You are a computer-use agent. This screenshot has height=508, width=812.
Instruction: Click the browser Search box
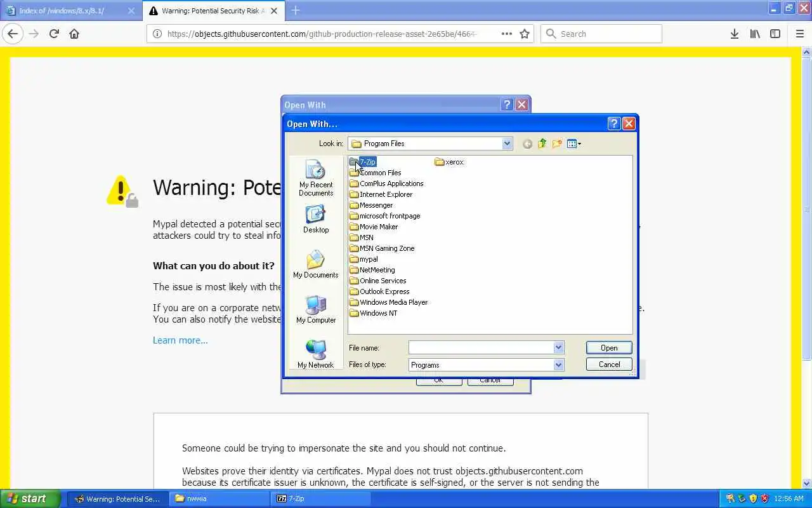click(x=601, y=34)
